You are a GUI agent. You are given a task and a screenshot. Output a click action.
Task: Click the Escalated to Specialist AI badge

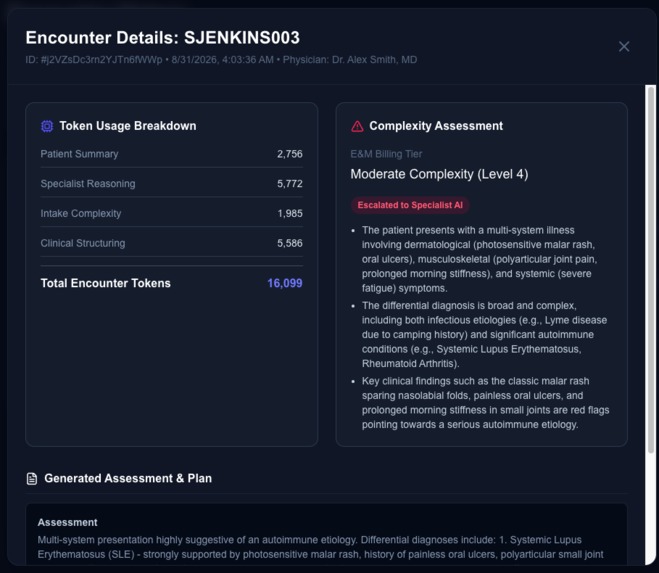[x=410, y=205]
